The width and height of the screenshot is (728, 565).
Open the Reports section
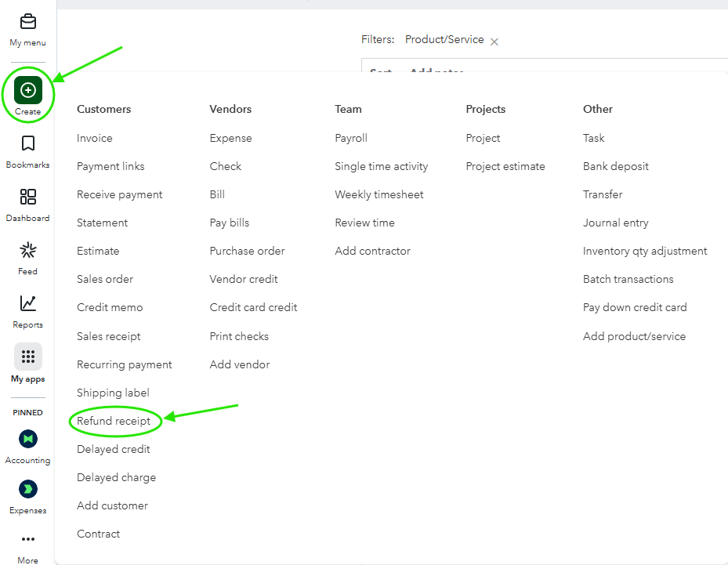(27, 310)
